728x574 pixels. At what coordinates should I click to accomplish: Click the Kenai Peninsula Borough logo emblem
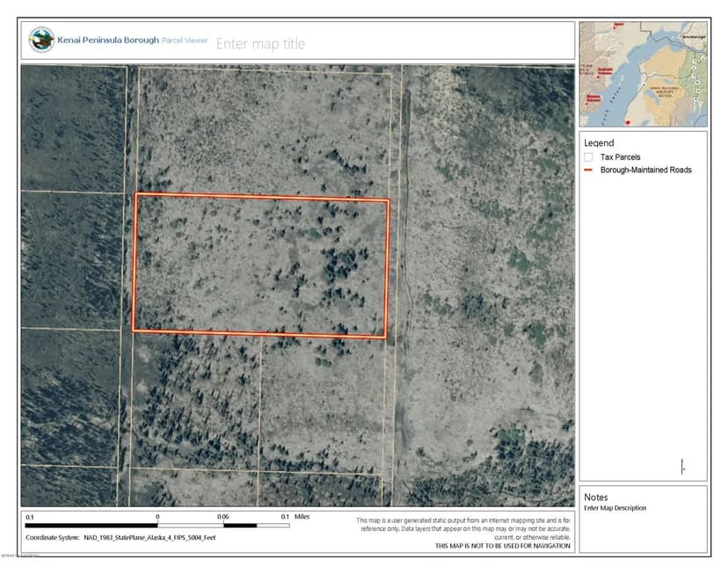(40, 40)
